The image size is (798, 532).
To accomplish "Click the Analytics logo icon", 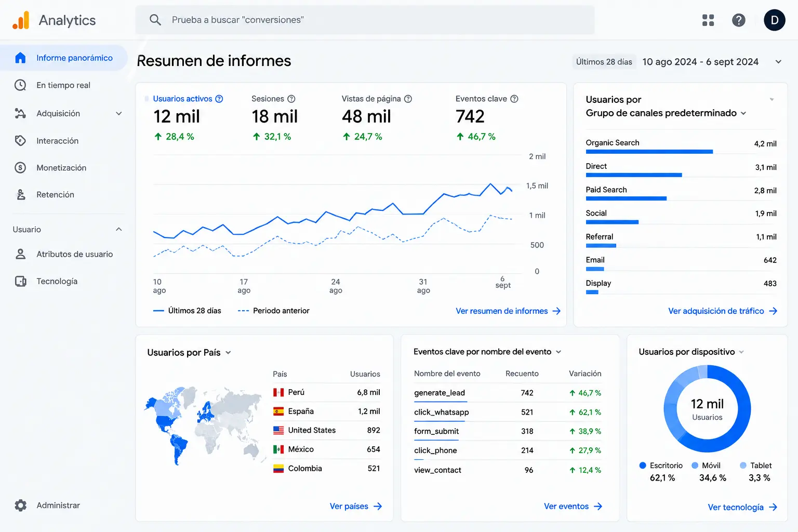I will [x=21, y=20].
